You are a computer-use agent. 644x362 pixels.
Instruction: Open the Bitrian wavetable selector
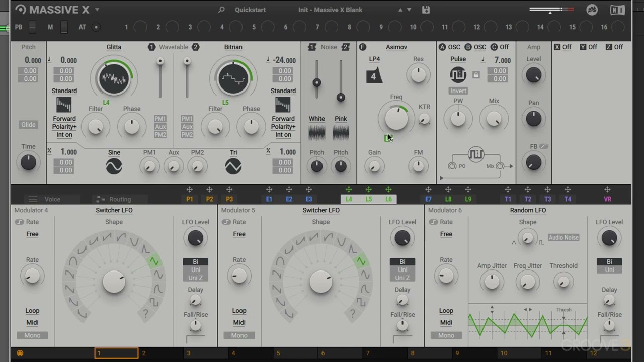[233, 47]
